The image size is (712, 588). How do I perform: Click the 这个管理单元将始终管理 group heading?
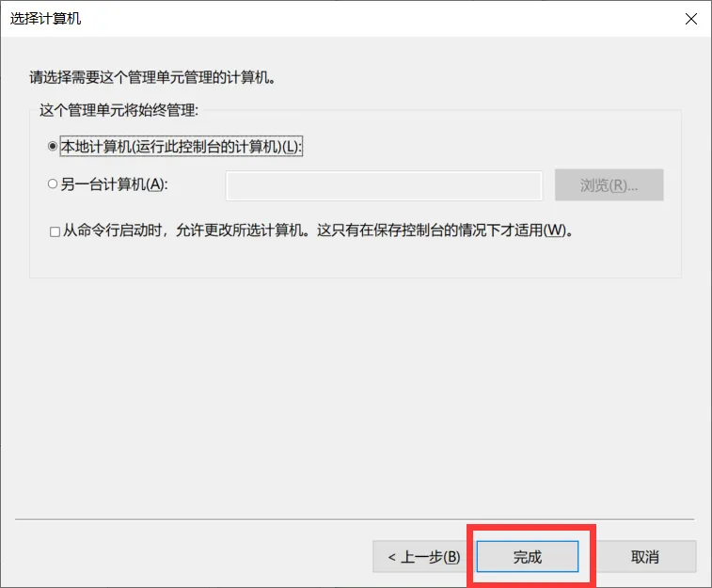click(119, 110)
